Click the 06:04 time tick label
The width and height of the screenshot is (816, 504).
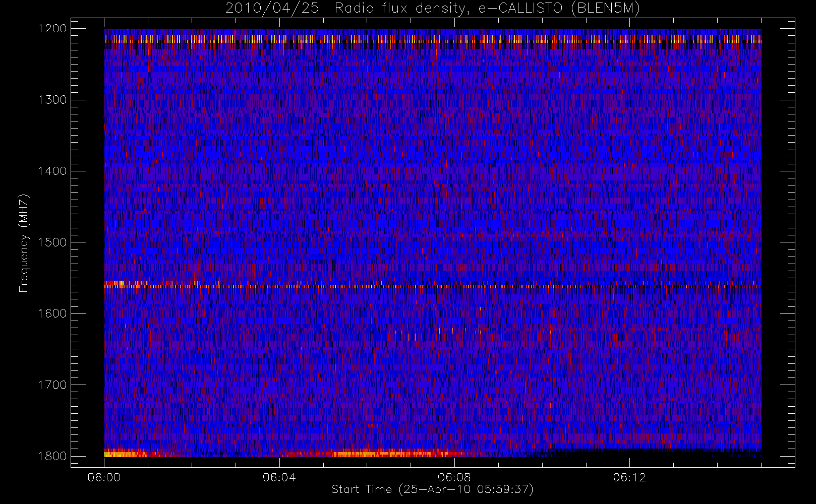279,477
